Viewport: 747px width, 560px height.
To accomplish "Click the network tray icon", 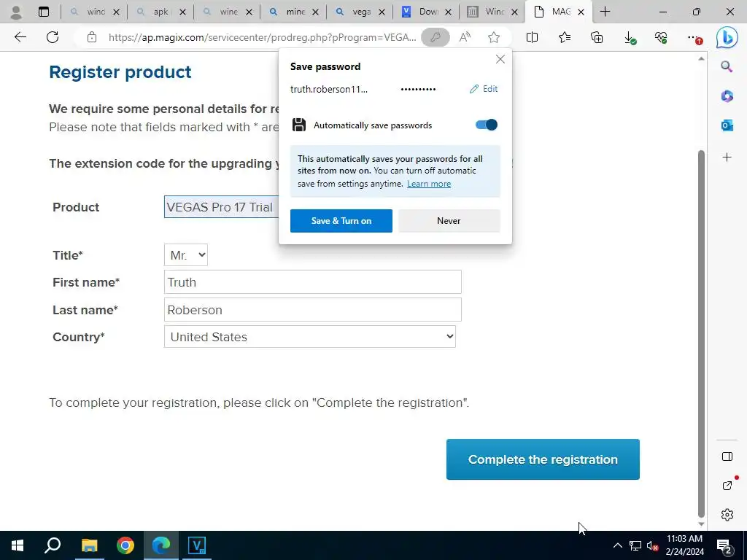I will click(635, 545).
